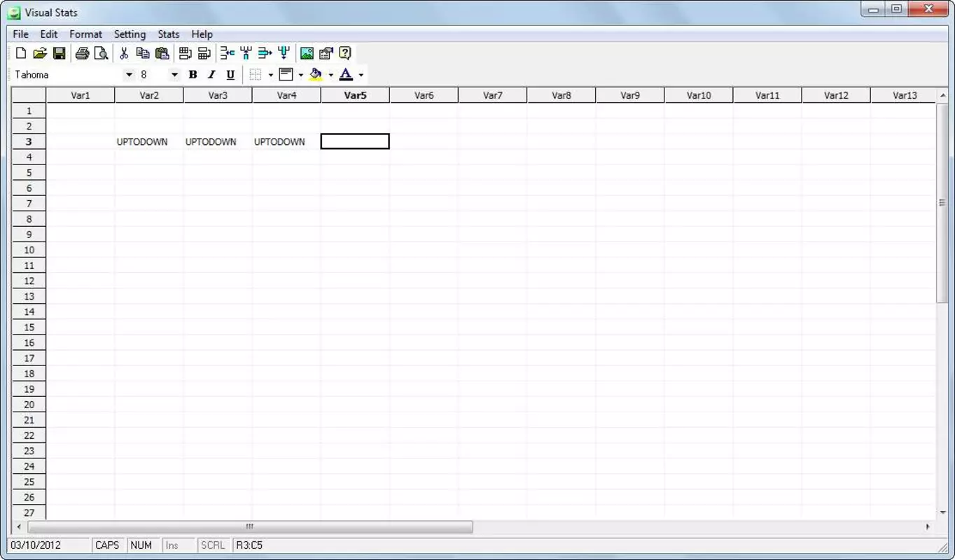
Task: Select the Var9 column header
Action: tap(630, 95)
